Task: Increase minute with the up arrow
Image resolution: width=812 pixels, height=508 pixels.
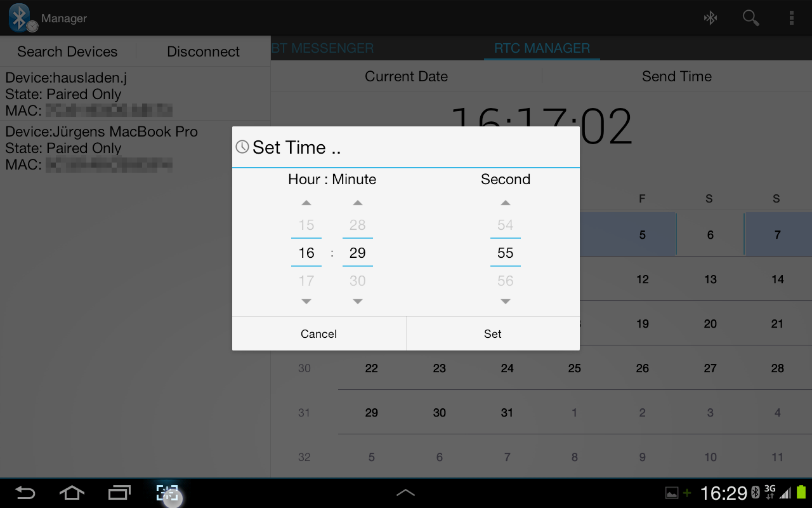Action: [x=358, y=203]
